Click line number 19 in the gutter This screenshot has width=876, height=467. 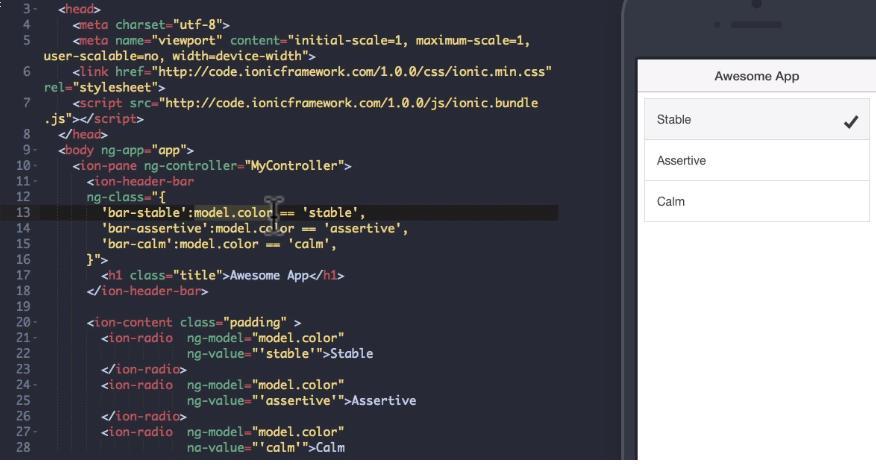point(23,306)
